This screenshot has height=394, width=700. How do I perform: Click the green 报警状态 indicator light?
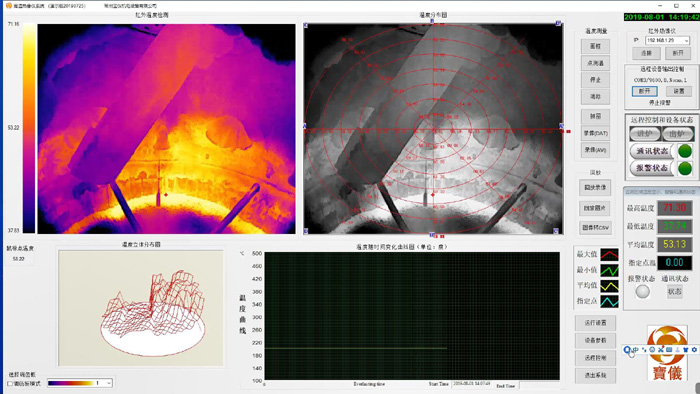tap(685, 169)
